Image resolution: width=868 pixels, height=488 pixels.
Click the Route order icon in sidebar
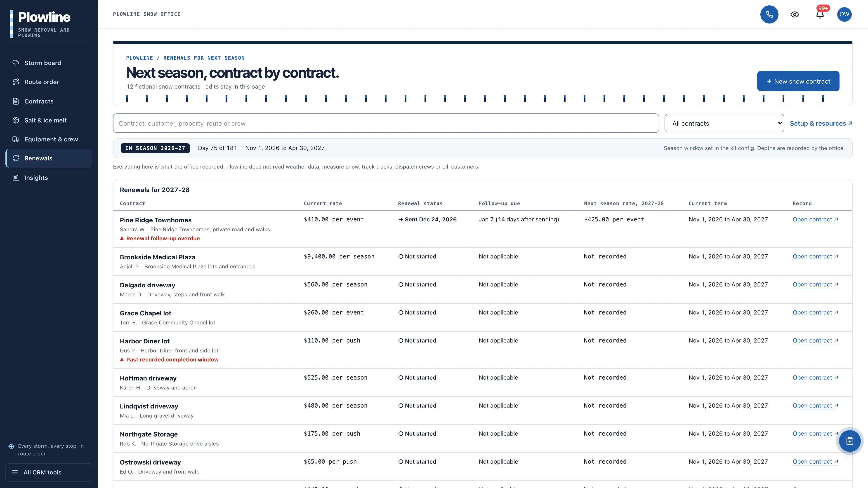tap(16, 82)
